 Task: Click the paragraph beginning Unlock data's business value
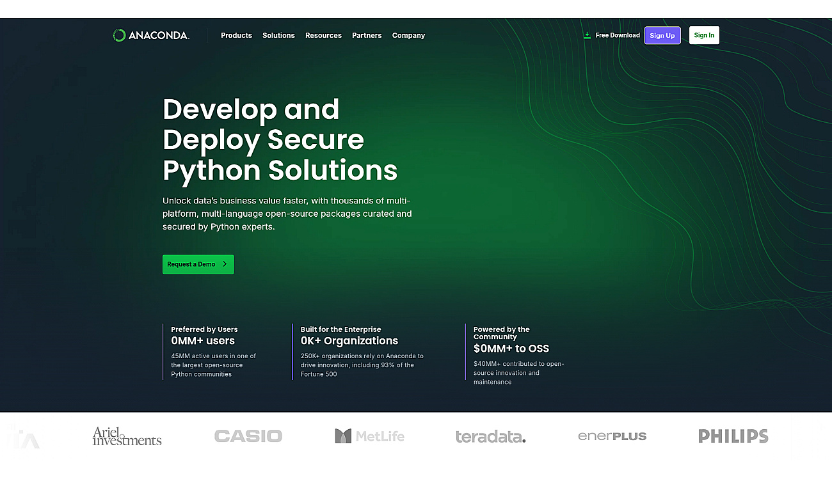point(287,214)
